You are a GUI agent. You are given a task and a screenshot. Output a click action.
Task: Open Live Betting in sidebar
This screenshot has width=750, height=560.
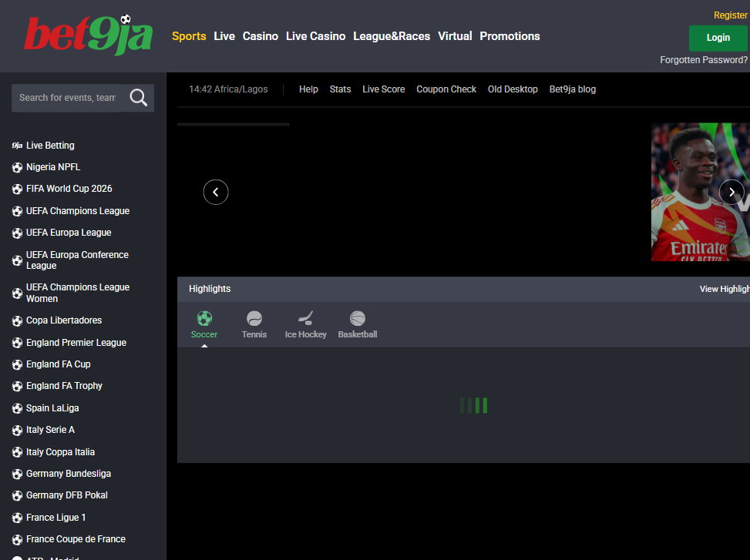tap(50, 146)
